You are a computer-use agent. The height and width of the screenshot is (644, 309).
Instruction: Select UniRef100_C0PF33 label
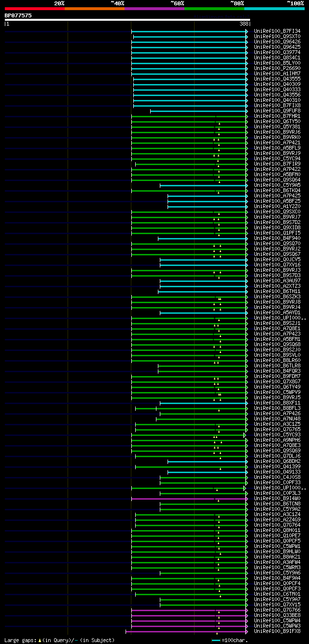pos(277,483)
